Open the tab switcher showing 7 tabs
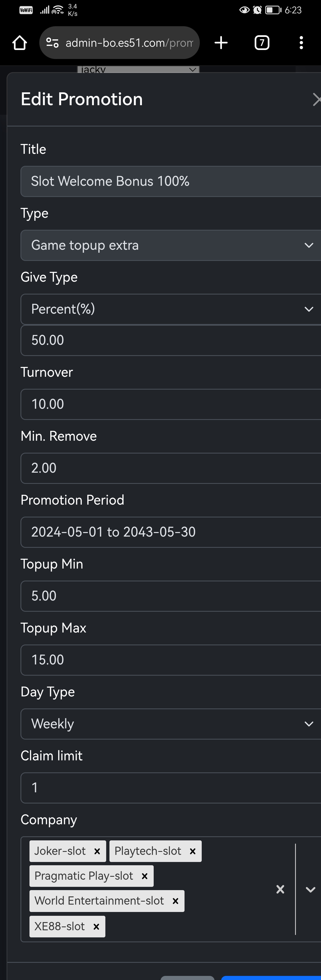 click(x=262, y=43)
